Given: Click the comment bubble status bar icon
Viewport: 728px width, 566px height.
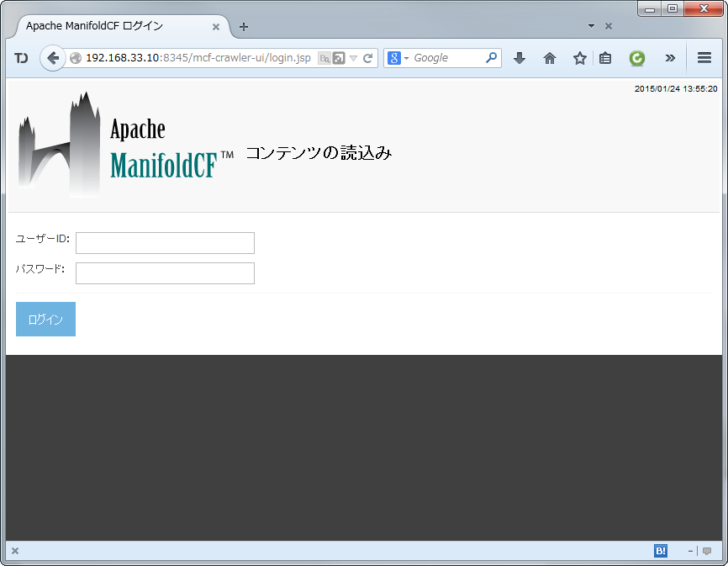Looking at the screenshot, I should [707, 551].
